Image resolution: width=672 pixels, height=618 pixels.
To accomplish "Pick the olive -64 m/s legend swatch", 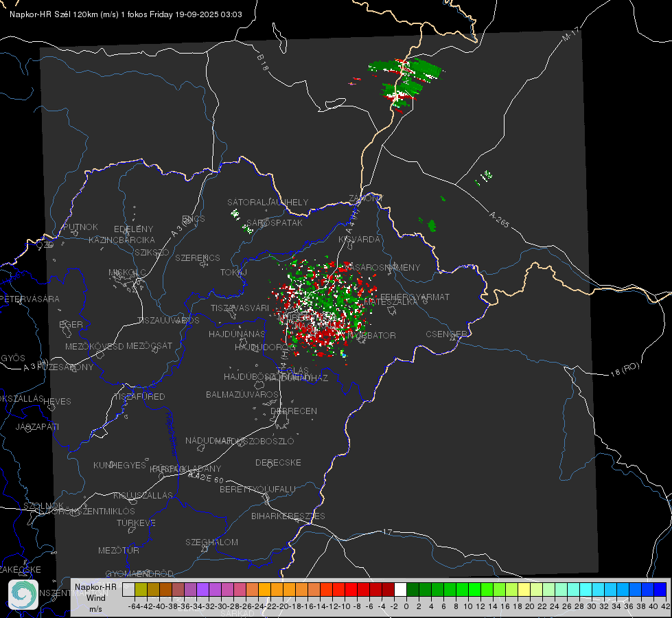I will coord(141,589).
